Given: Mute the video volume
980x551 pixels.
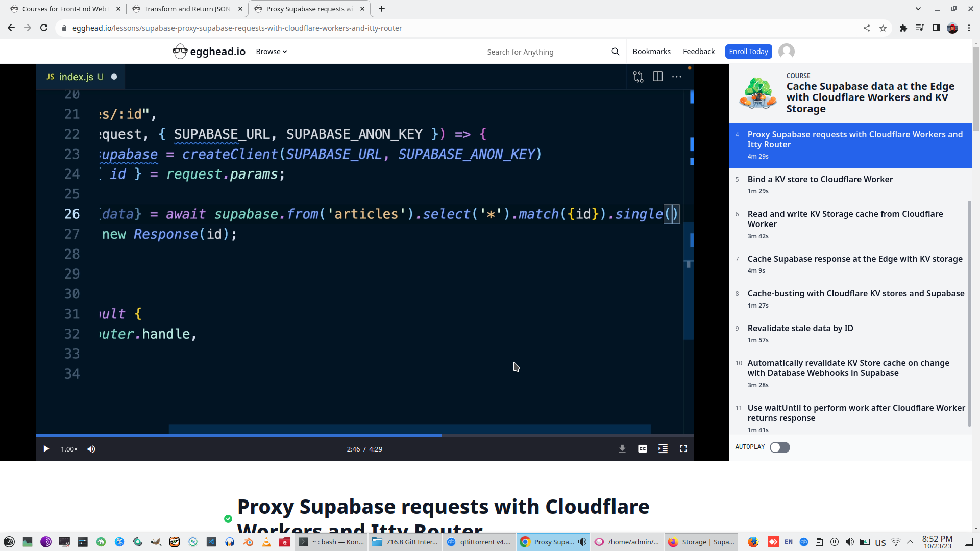Looking at the screenshot, I should [x=91, y=449].
